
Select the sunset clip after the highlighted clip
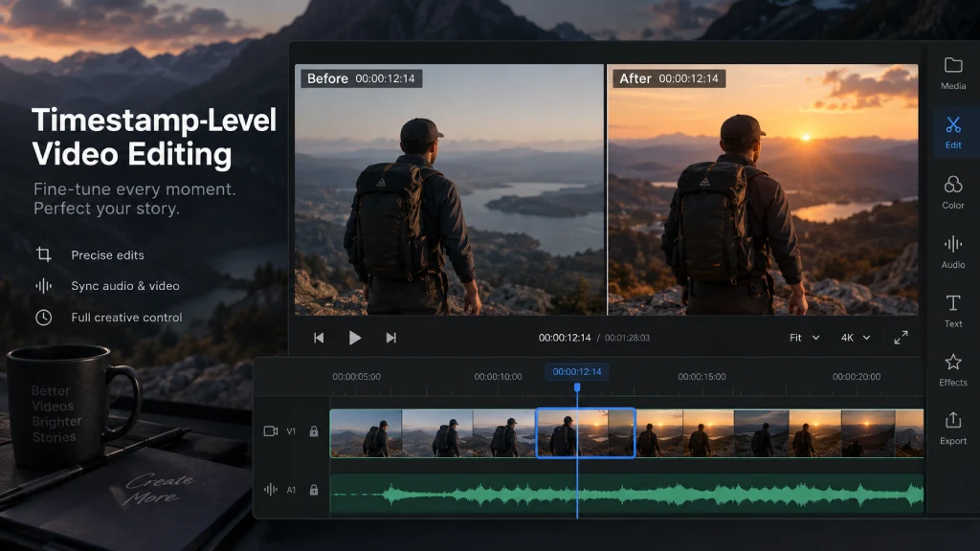tap(659, 433)
